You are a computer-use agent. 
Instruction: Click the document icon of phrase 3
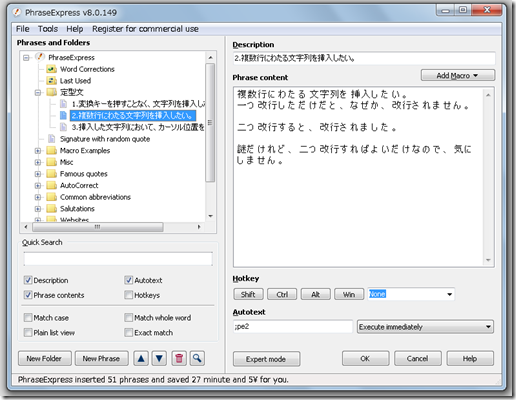coord(63,127)
